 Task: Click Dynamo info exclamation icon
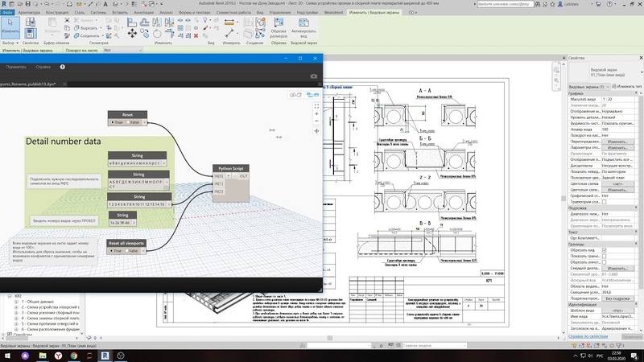point(63,67)
